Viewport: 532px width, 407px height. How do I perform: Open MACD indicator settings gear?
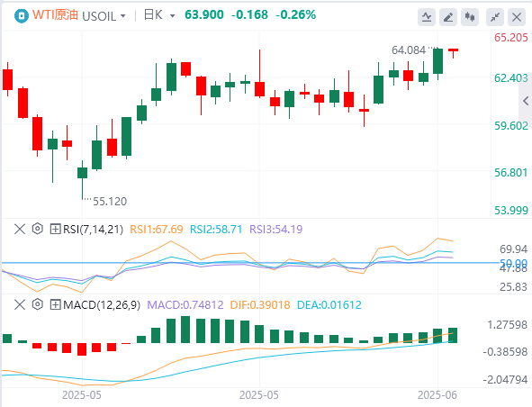coord(37,304)
